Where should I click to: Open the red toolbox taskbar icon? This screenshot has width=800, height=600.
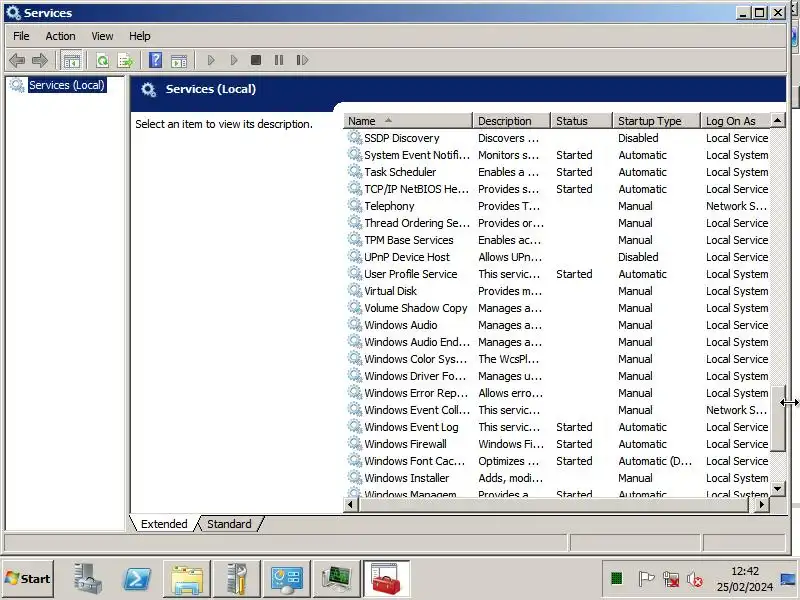coord(386,579)
